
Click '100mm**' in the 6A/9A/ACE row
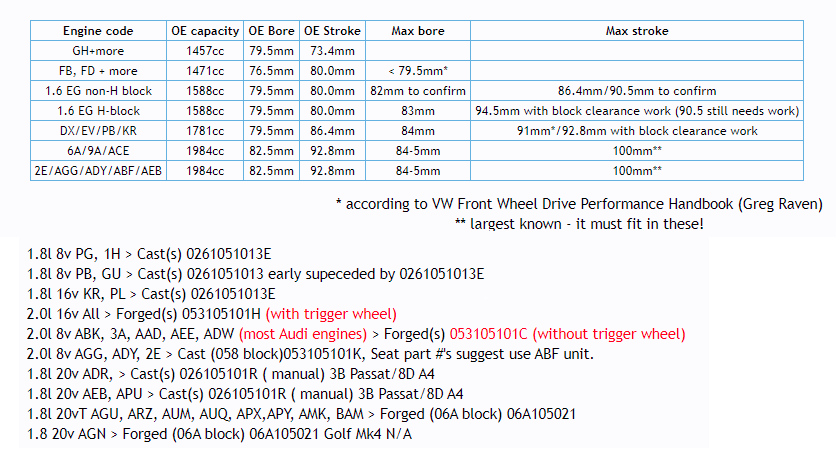637,151
